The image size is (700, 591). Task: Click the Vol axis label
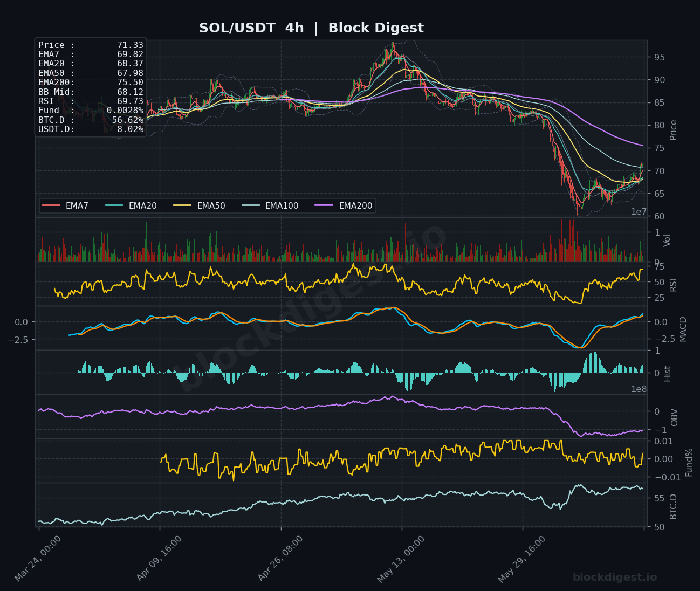(667, 240)
